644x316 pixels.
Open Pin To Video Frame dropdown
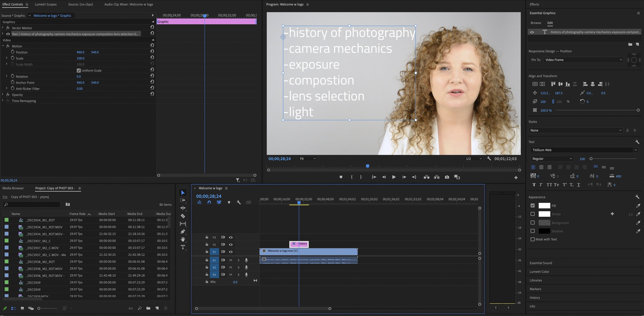583,60
